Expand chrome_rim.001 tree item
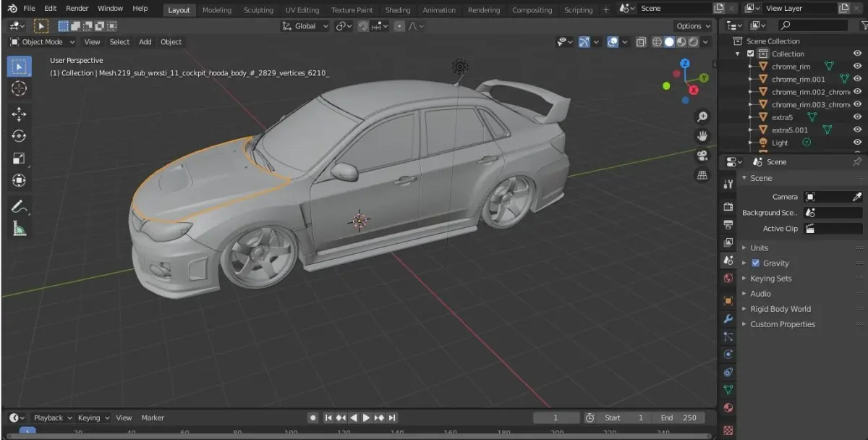The width and height of the screenshot is (868, 440). (x=751, y=80)
